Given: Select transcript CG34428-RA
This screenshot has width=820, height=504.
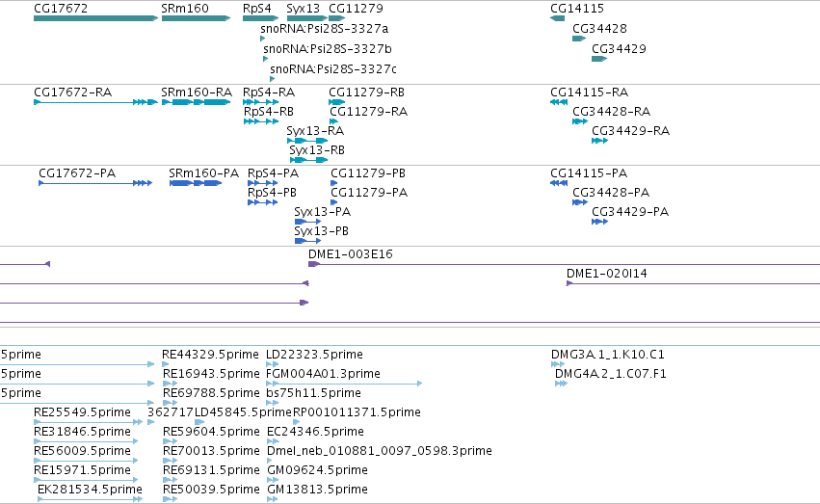Looking at the screenshot, I should [611, 112].
